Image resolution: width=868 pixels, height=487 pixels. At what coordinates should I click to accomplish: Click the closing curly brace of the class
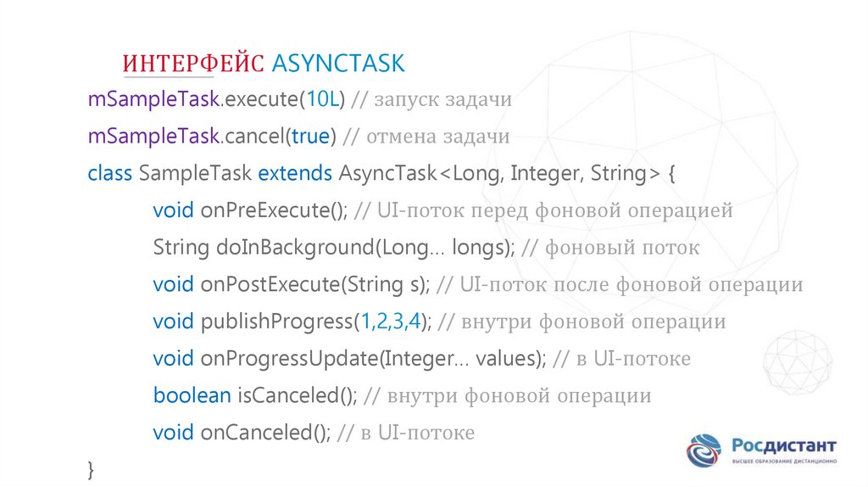tap(92, 469)
